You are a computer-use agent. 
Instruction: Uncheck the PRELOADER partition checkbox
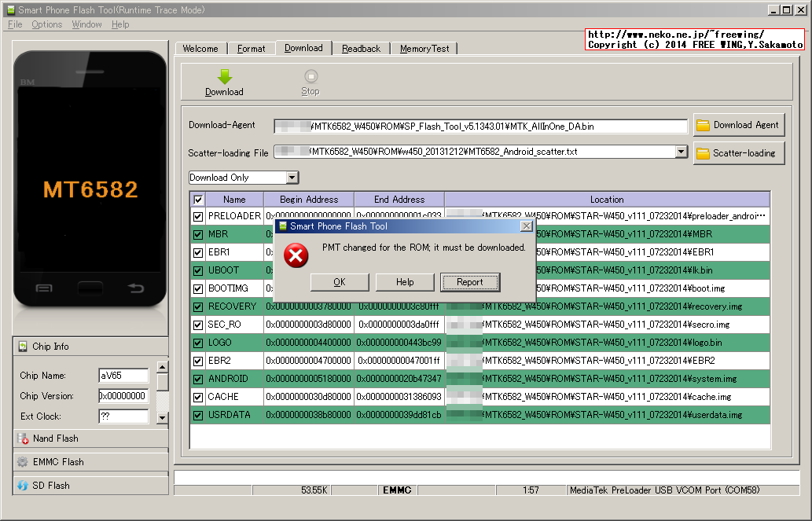click(x=198, y=216)
